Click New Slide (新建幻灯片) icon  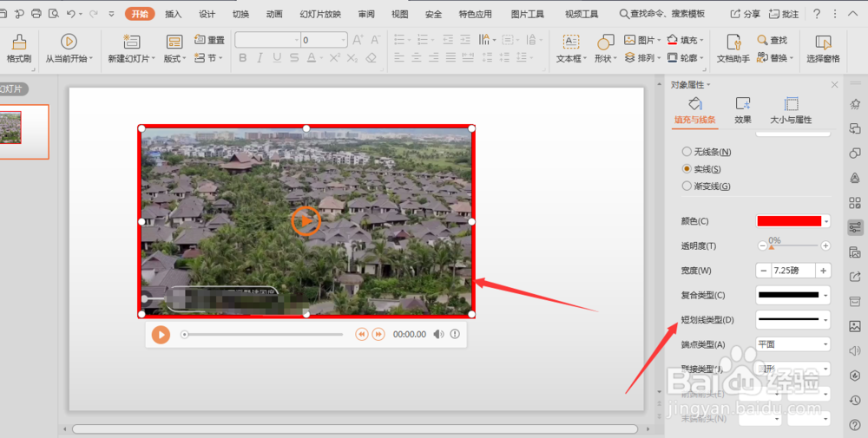131,42
